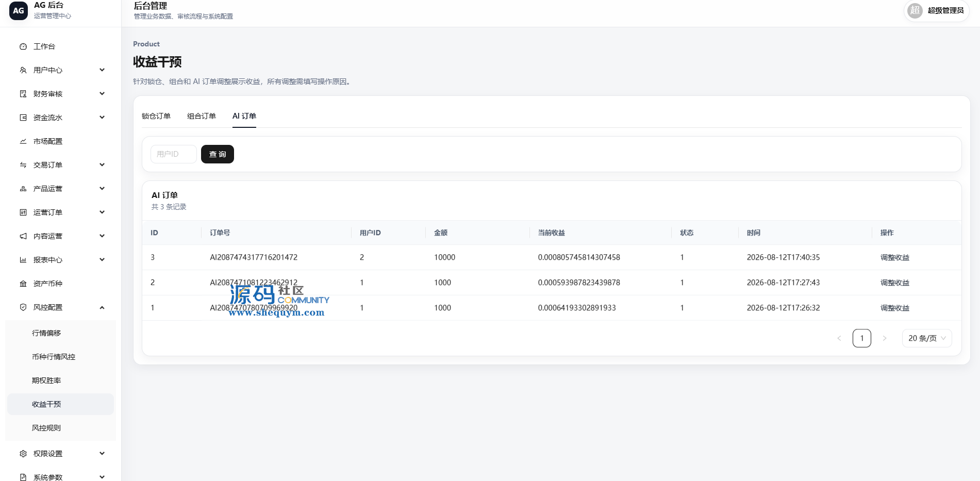The width and height of the screenshot is (980, 481).
Task: Open 行情偏移 submenu item
Action: (x=60, y=333)
